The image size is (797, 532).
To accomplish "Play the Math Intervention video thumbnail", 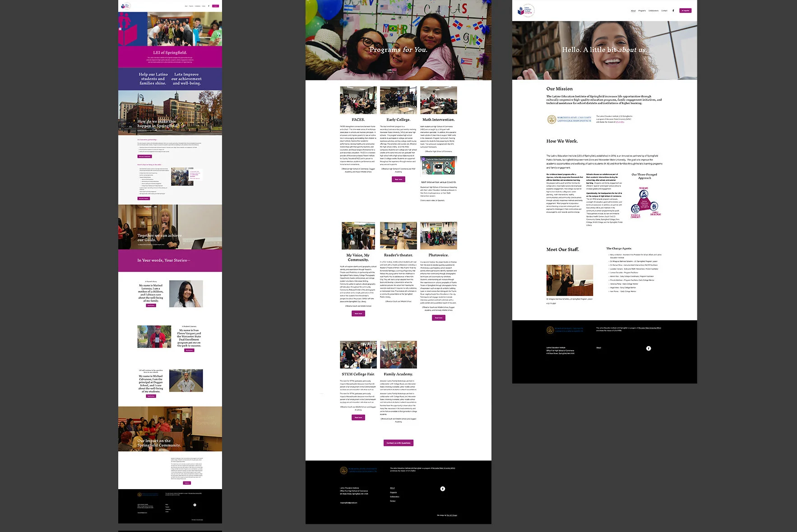I will coord(438,166).
